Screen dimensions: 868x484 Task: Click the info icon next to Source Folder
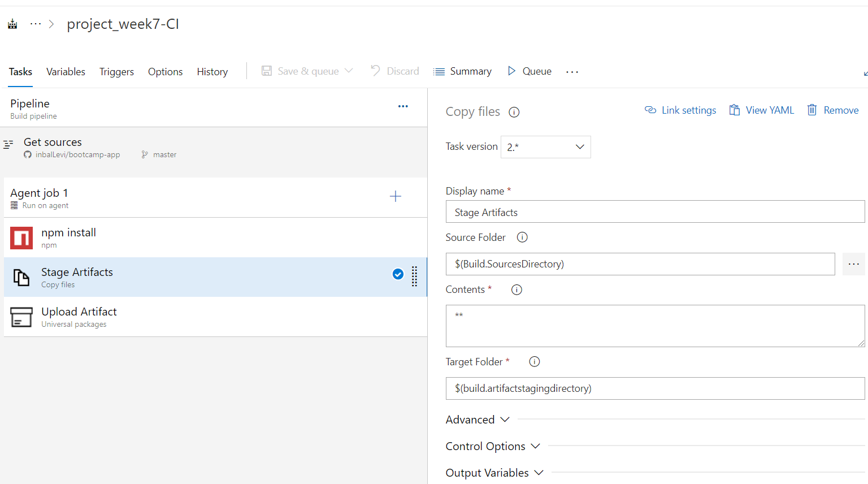[x=522, y=237]
